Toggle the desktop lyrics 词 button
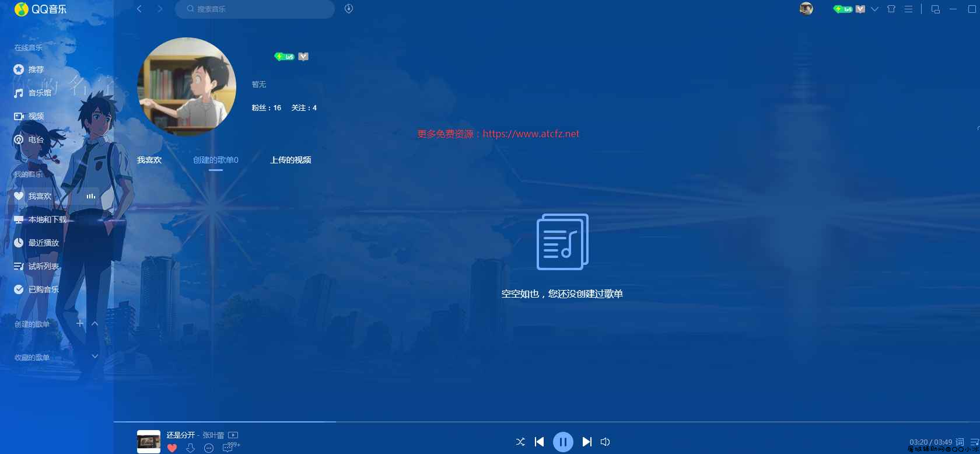Image resolution: width=980 pixels, height=454 pixels. tap(960, 442)
